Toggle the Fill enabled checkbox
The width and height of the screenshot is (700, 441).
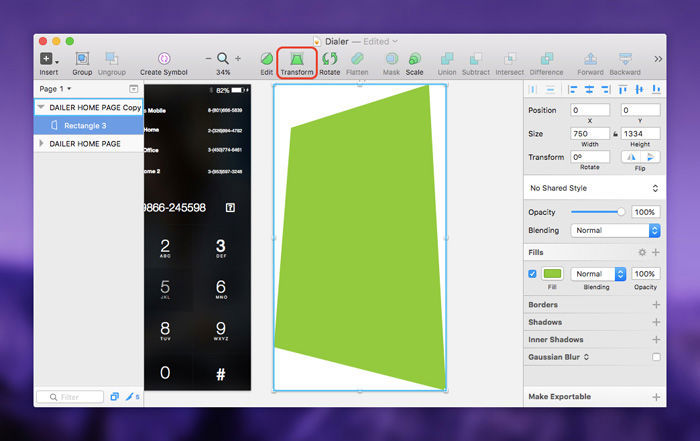532,273
